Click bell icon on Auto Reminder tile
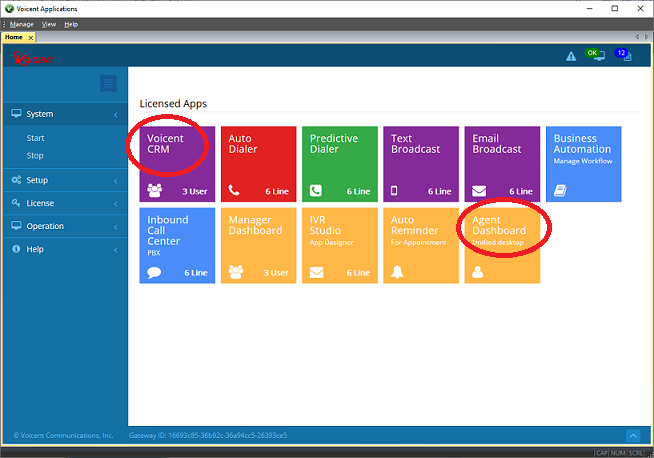Viewport: 654px width, 458px height. pyautogui.click(x=397, y=272)
